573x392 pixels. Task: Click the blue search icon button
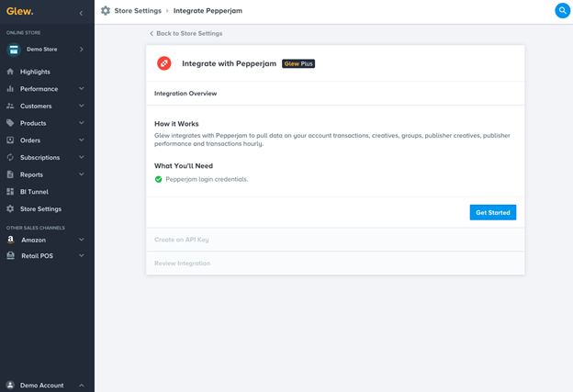[562, 11]
